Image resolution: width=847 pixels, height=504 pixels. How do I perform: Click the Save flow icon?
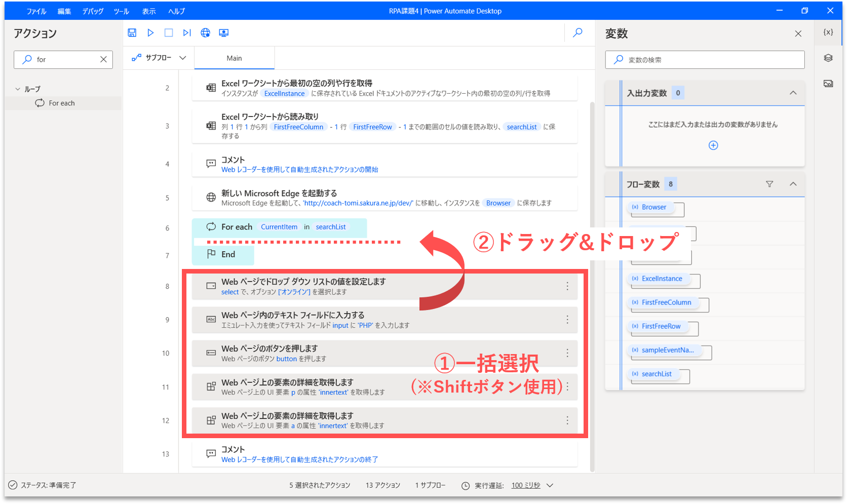point(132,33)
